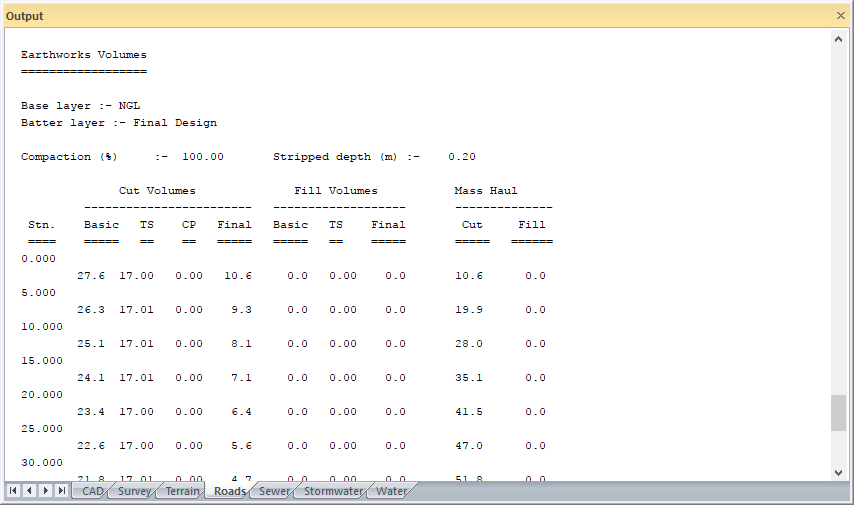Click the Output panel title bar
The image size is (854, 505).
400,16
